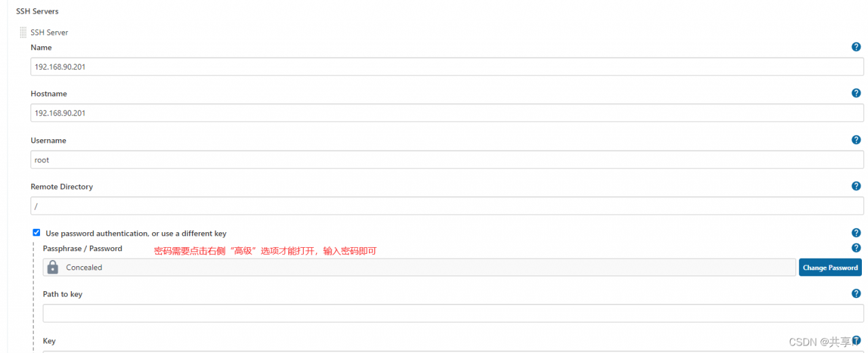
Task: Click the empty Path to key field
Action: (453, 313)
